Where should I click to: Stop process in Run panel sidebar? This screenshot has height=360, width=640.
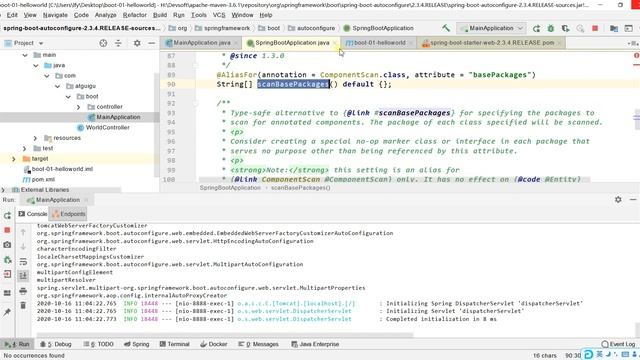7,230
